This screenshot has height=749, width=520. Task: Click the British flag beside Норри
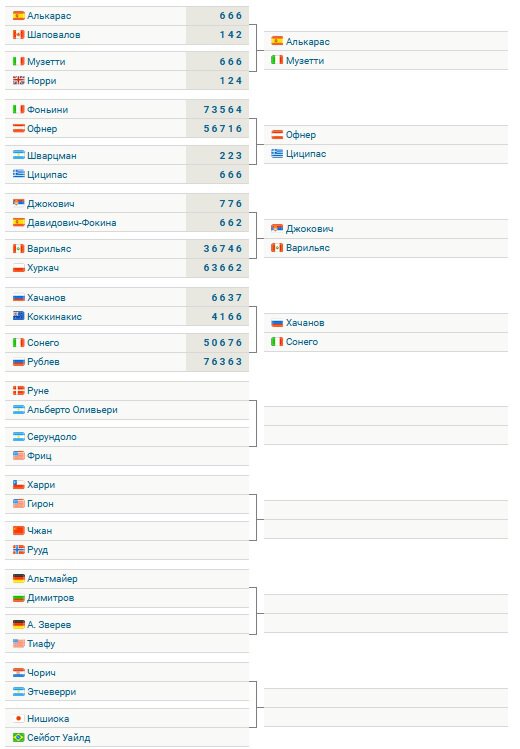19,80
